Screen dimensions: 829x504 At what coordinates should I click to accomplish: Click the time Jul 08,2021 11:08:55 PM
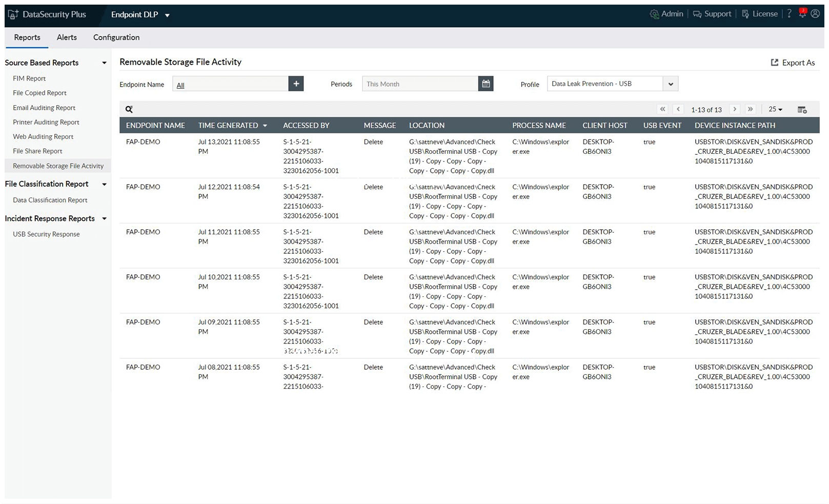229,372
